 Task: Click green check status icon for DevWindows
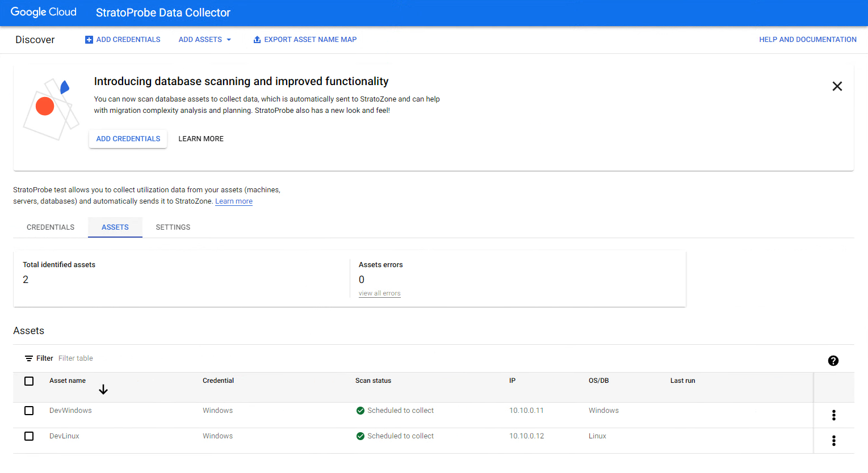(x=360, y=411)
